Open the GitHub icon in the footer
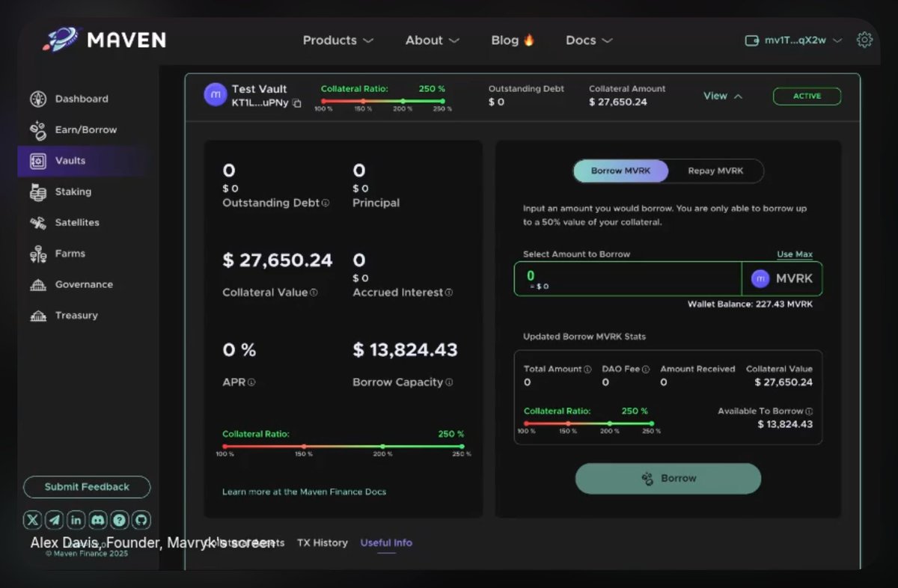This screenshot has height=588, width=898. pos(142,519)
